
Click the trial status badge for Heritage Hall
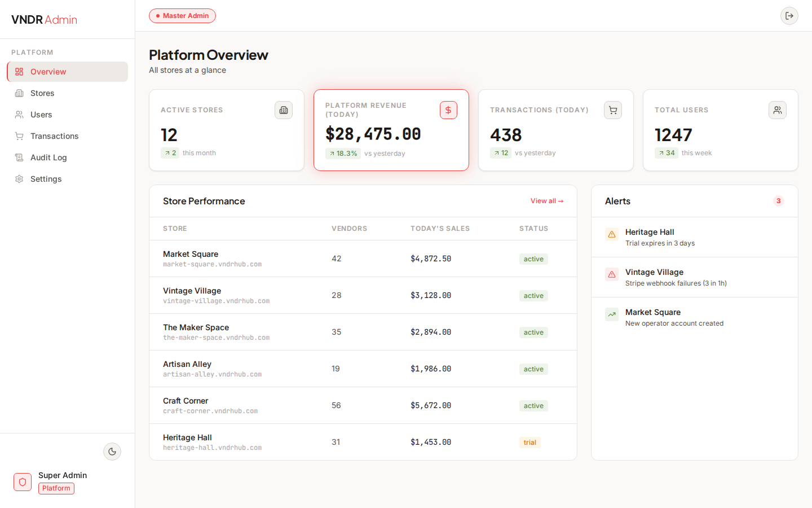click(x=529, y=442)
